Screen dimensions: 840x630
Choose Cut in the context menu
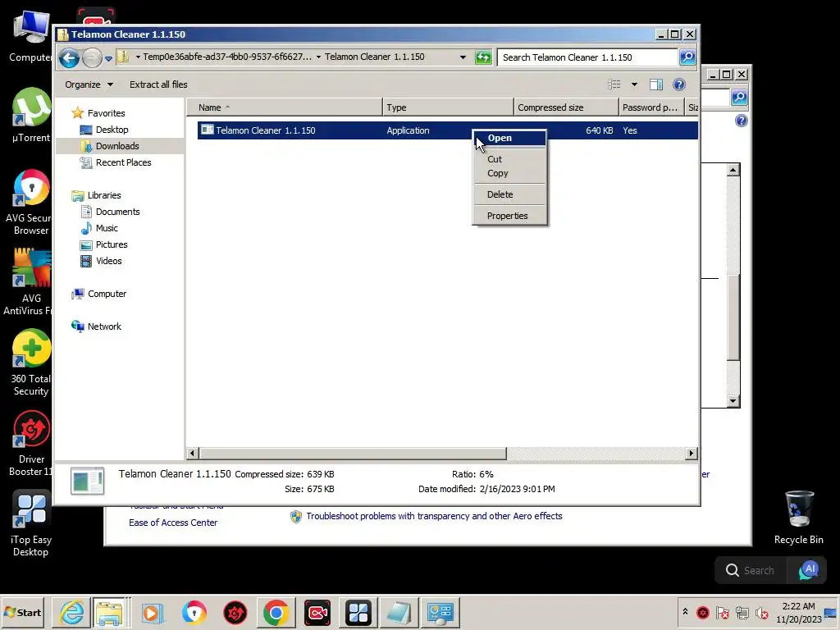tap(509, 159)
